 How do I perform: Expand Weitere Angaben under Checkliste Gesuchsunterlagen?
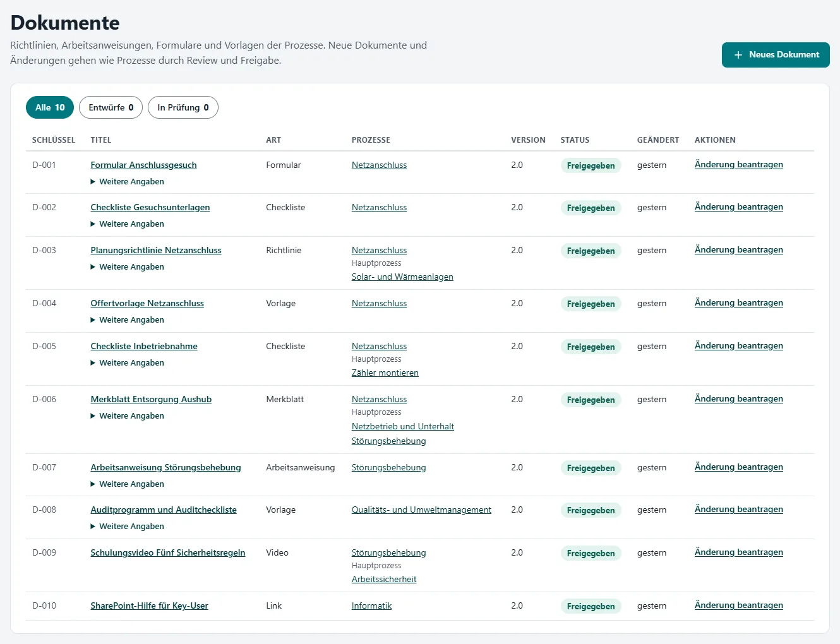click(128, 224)
